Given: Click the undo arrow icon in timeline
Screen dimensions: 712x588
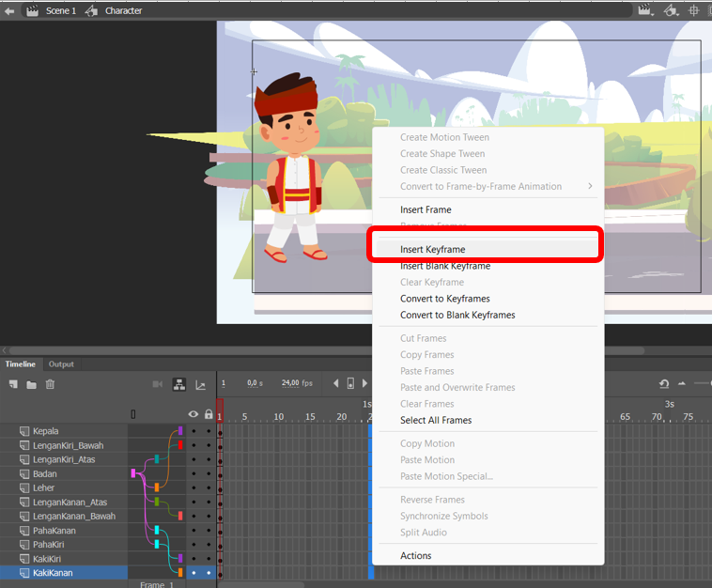Looking at the screenshot, I should point(664,384).
